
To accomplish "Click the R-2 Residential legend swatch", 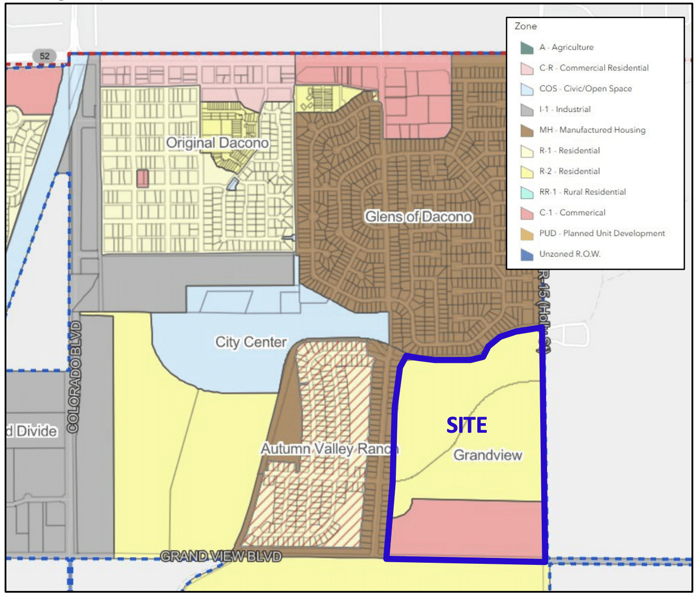I will pos(527,172).
